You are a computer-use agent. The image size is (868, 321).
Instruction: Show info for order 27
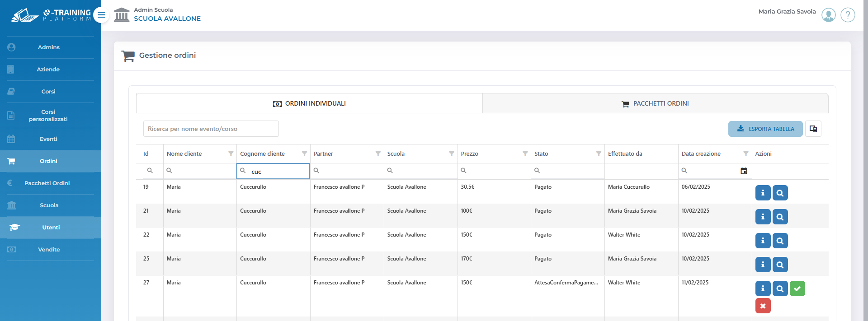[763, 288]
